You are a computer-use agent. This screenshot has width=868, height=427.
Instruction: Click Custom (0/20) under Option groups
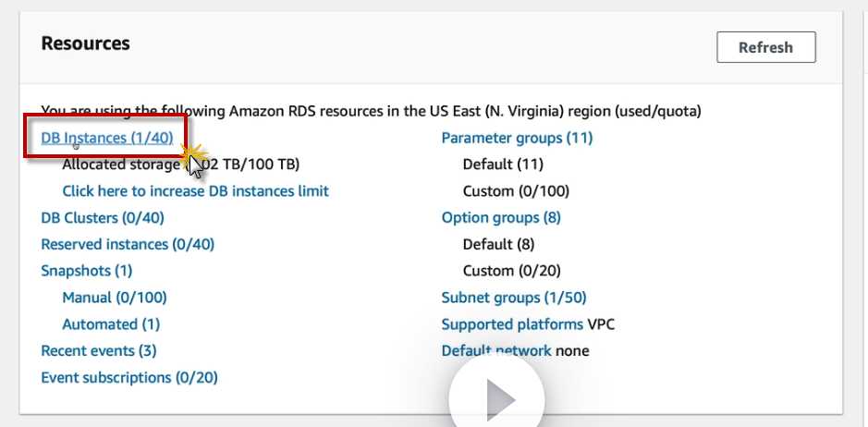[x=511, y=271]
